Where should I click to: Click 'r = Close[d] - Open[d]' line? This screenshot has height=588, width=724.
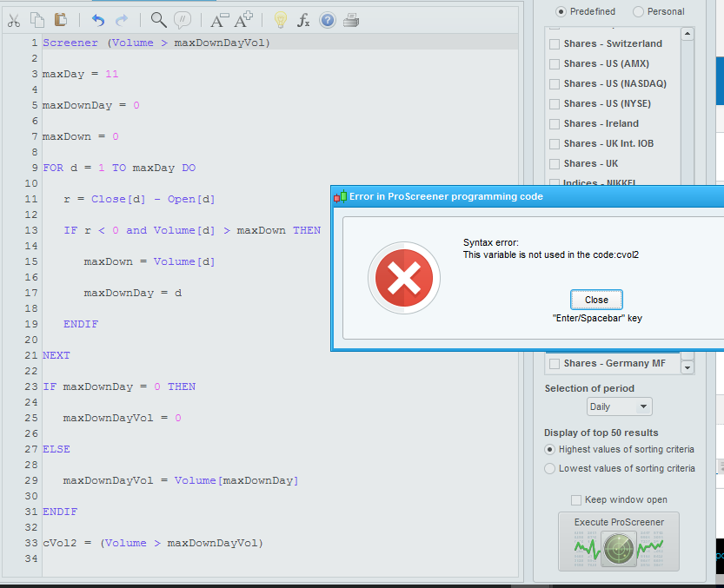pos(139,200)
